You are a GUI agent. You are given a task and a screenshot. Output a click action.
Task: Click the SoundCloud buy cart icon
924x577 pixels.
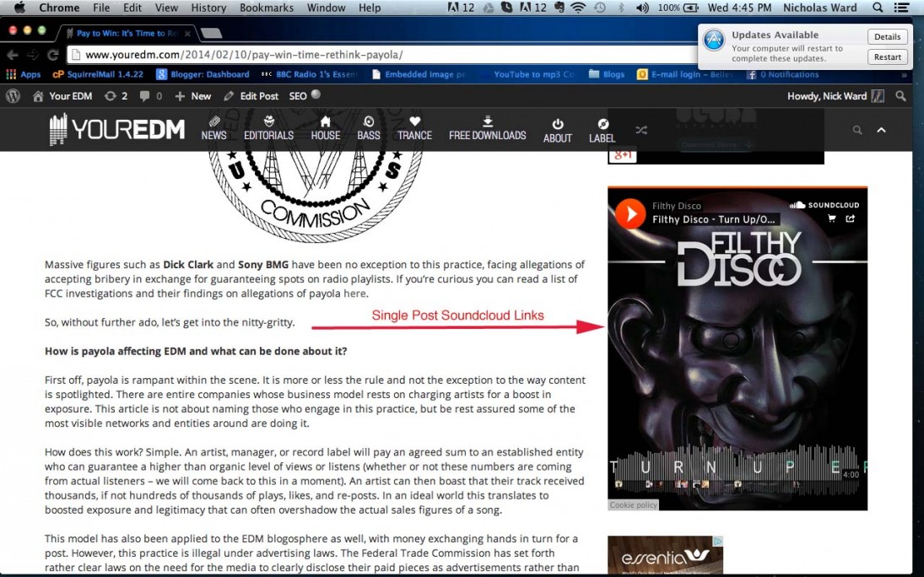[832, 219]
